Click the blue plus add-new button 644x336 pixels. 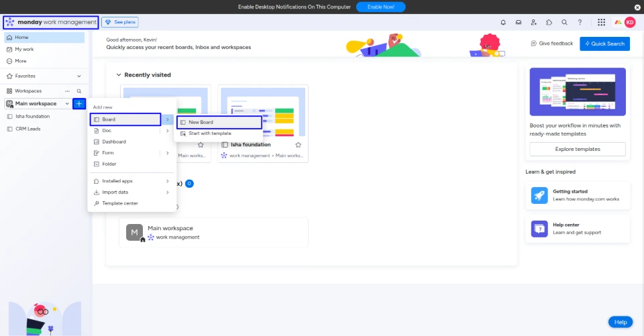[x=79, y=104]
